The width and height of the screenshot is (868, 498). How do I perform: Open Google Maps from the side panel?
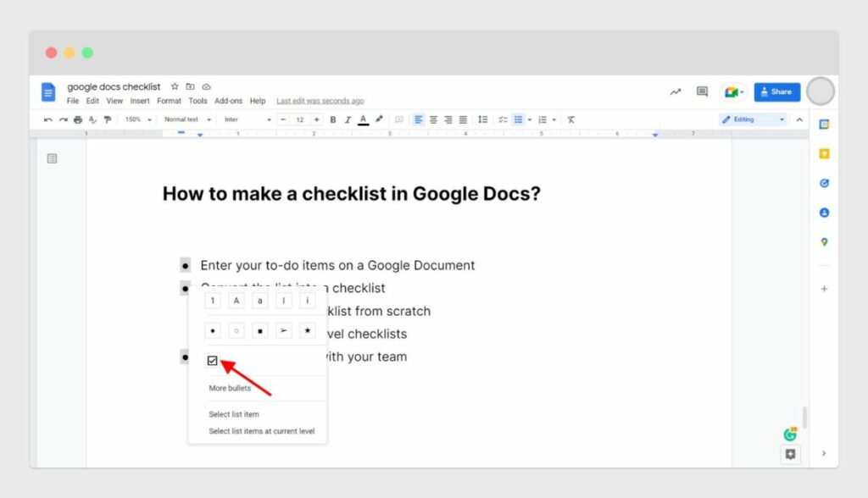(x=824, y=241)
